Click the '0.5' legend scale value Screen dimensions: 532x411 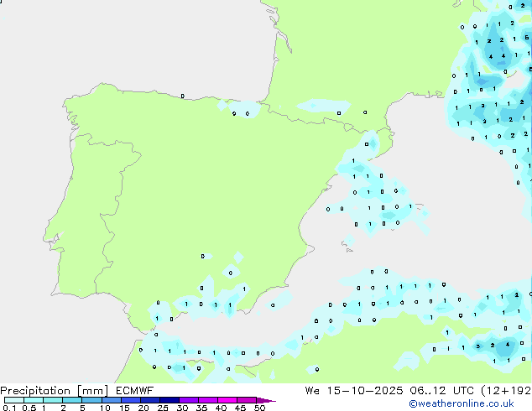pyautogui.click(x=29, y=408)
